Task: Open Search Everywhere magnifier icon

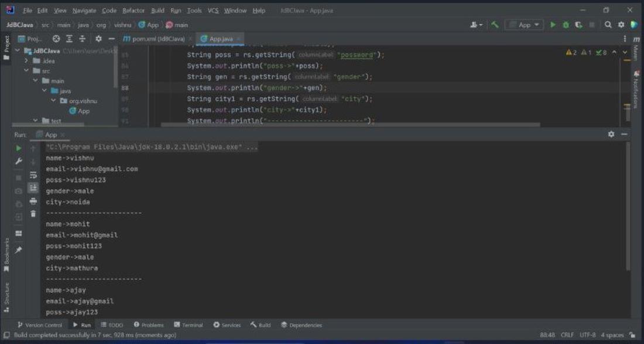Action: click(x=608, y=25)
